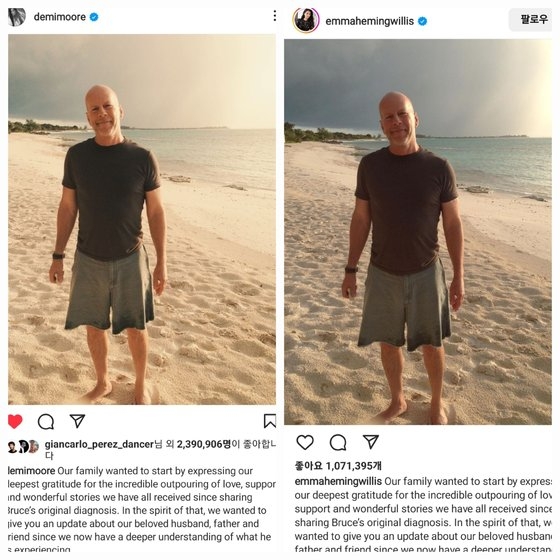Open comments on demimoore's post
This screenshot has height=560, width=560.
pos(46,421)
